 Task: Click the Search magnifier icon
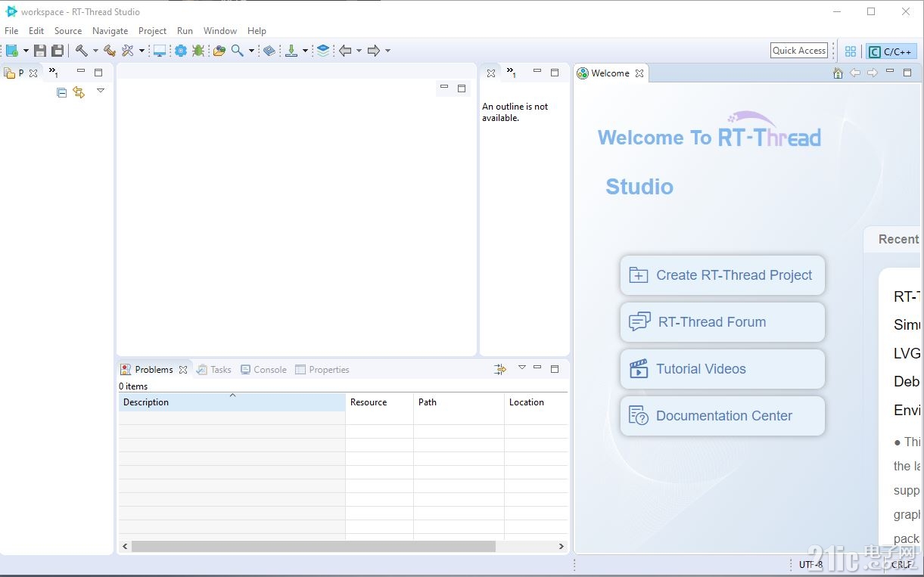(x=238, y=51)
